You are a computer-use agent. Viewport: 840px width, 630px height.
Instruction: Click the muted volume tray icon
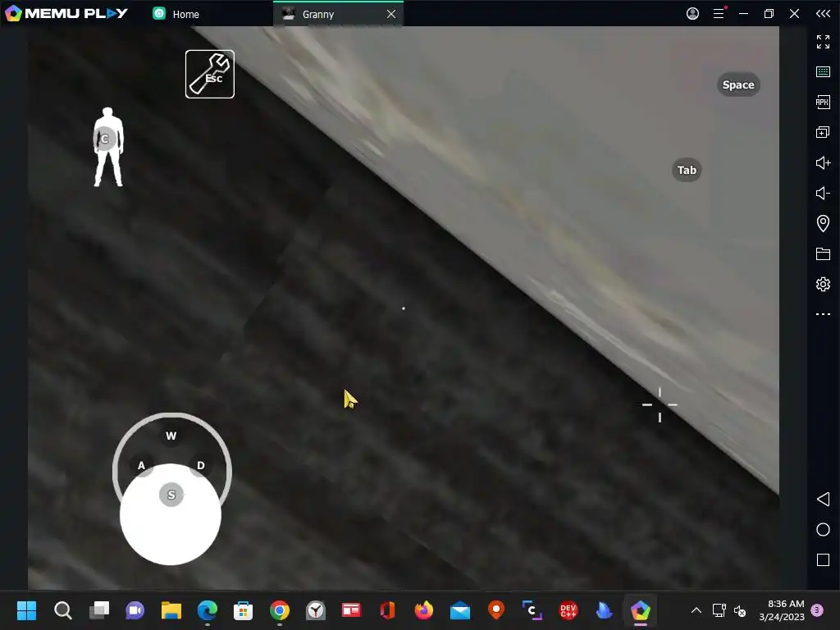(x=740, y=610)
